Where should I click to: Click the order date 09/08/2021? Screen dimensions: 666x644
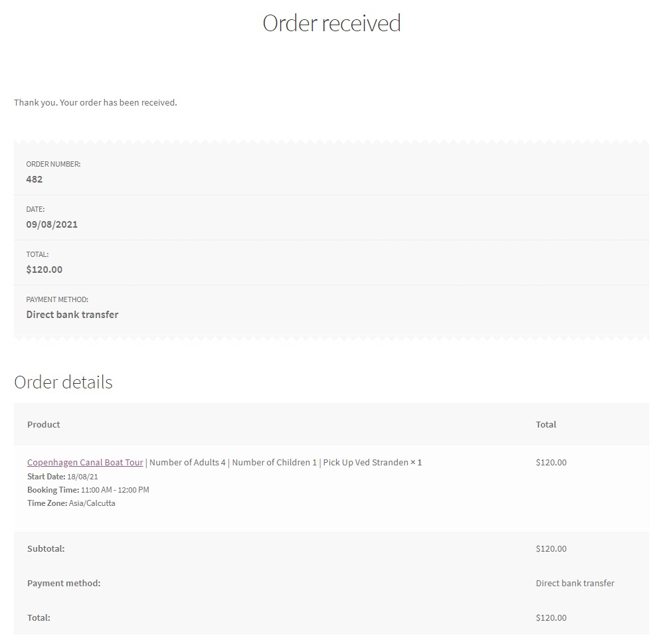52,224
